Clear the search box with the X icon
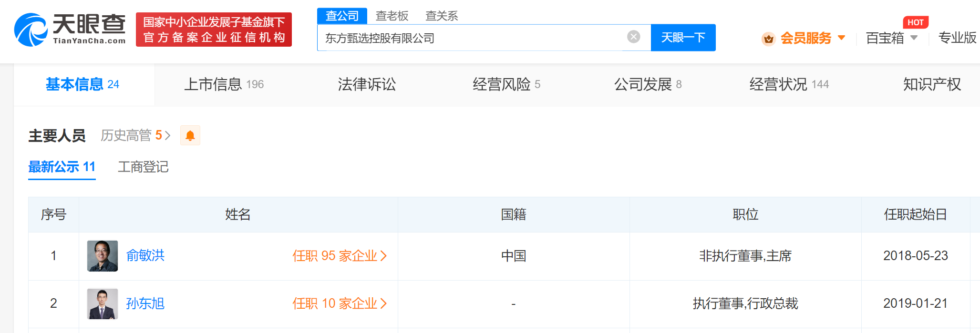Screen dimensions: 980x333 coord(633,37)
